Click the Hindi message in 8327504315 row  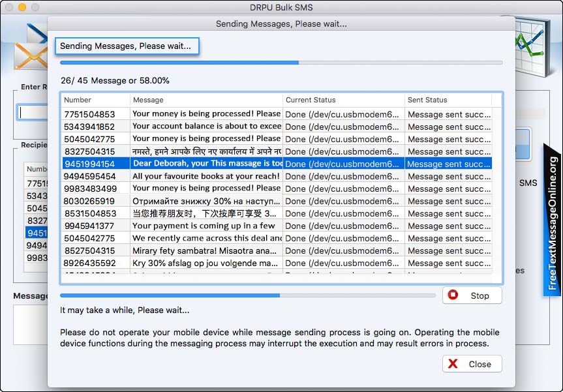(x=206, y=151)
